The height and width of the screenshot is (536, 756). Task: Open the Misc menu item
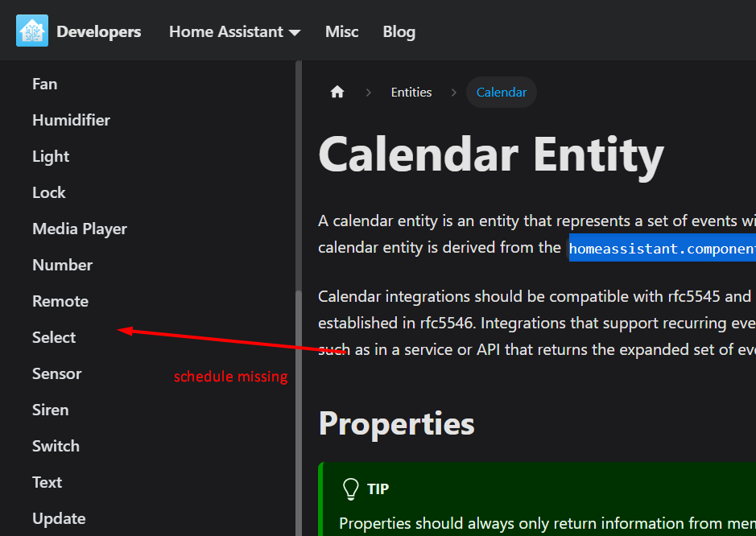pos(341,31)
